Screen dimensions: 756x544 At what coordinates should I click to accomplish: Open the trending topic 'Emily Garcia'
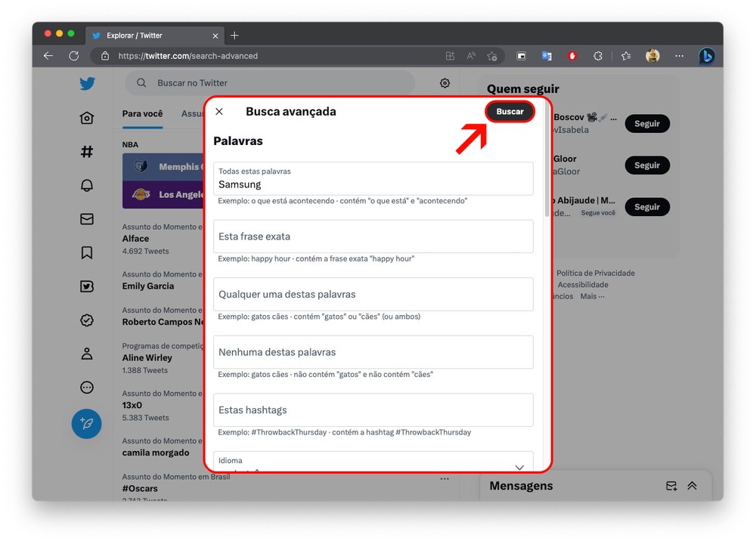pyautogui.click(x=148, y=286)
